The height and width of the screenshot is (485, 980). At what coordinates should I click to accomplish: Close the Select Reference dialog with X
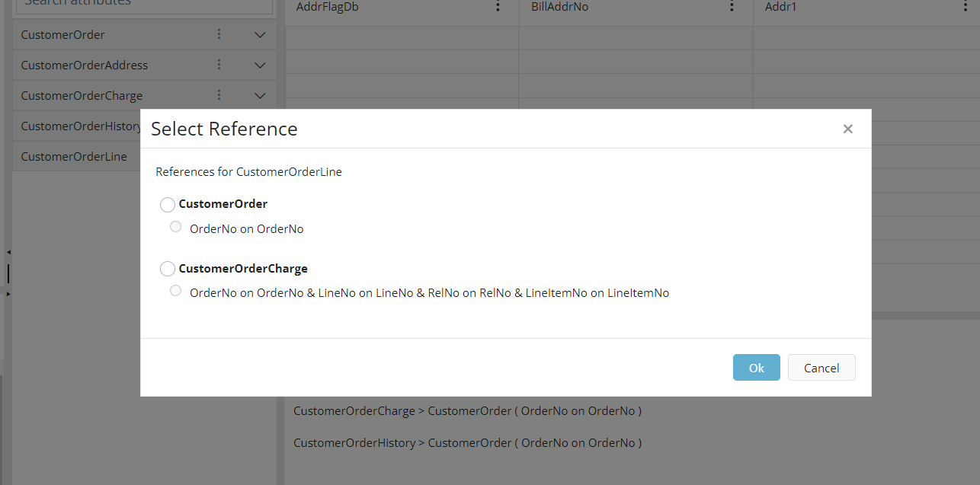point(847,129)
